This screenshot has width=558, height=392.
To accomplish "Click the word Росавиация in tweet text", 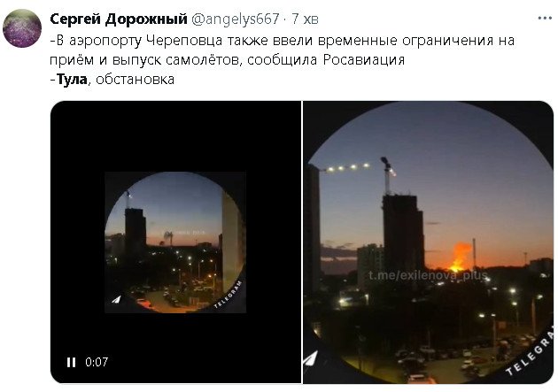I will click(364, 59).
